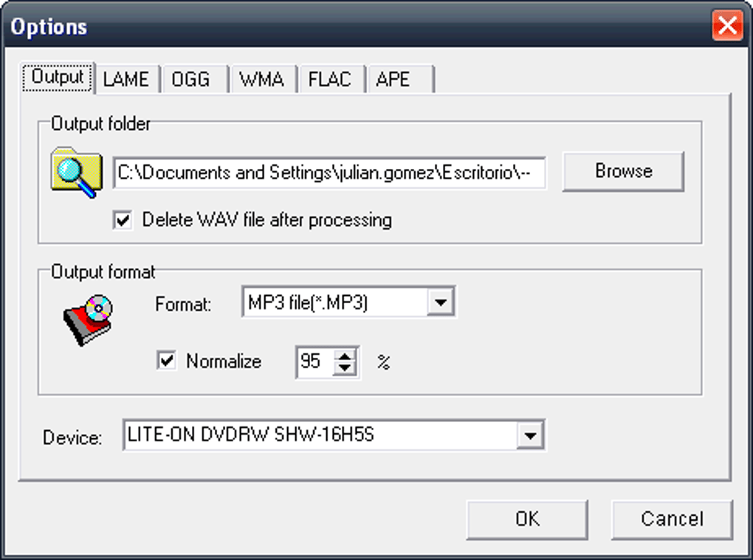Toggle Delete WAV file after processing checkbox
The height and width of the screenshot is (560, 753).
(123, 220)
